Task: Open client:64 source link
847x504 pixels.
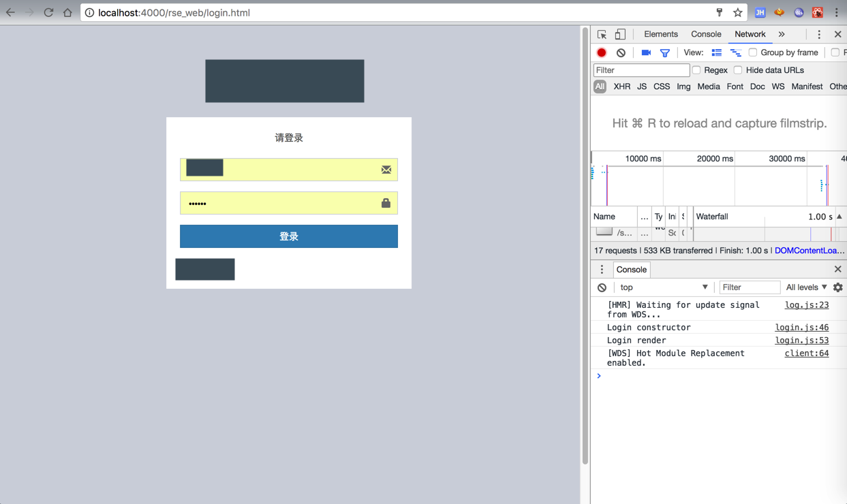Action: [807, 353]
